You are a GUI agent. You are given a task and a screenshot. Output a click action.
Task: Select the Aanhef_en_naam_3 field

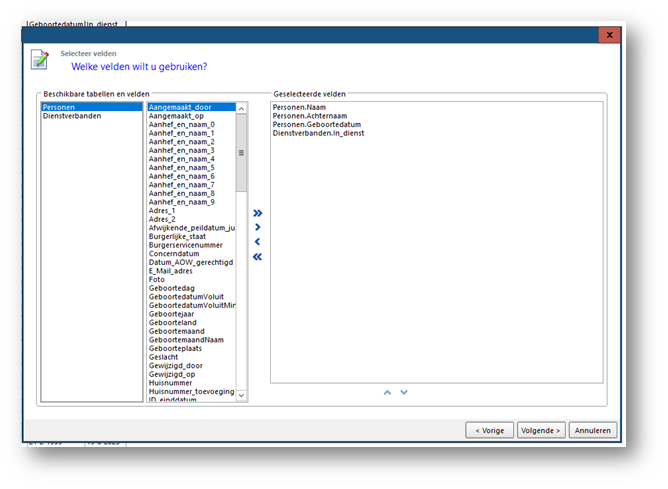(191, 150)
